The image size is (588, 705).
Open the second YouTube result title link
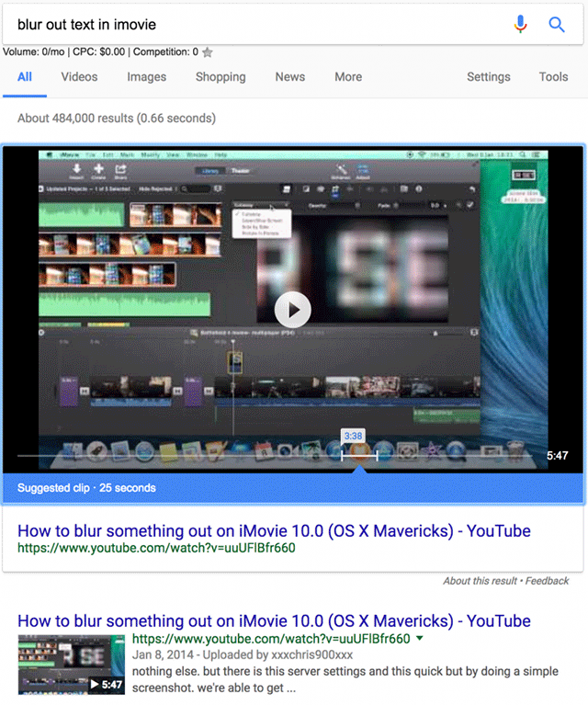pos(274,620)
